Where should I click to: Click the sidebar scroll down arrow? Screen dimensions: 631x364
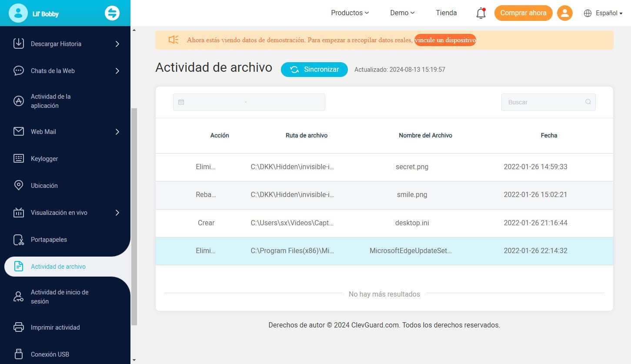(134, 360)
